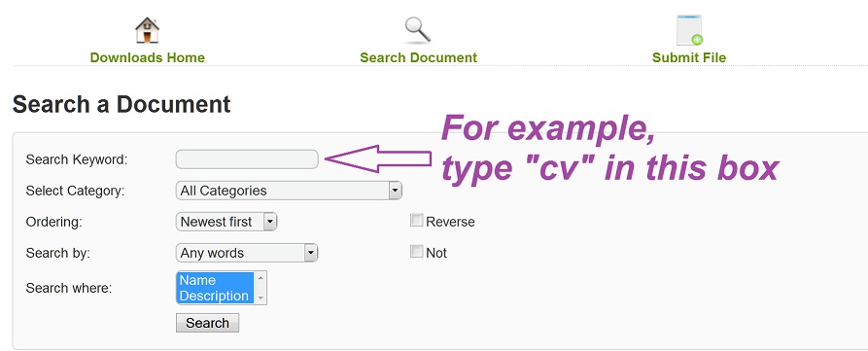Click the Search Keyword label
Viewport: 868px width, 351px height.
coord(77,160)
